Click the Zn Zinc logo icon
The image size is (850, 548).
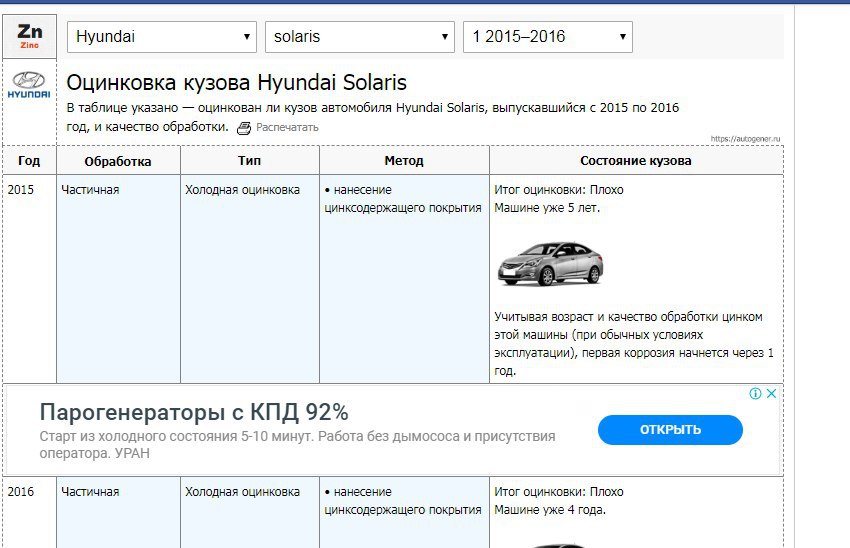(29, 36)
